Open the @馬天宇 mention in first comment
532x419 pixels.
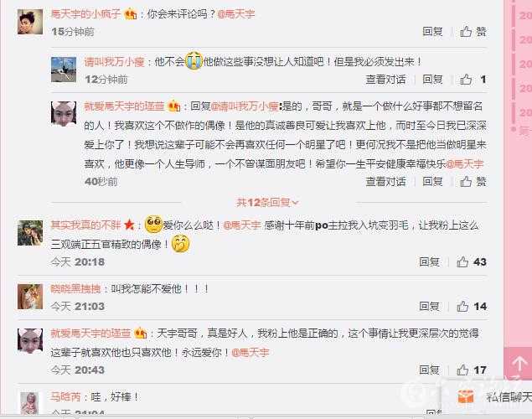pyautogui.click(x=236, y=14)
